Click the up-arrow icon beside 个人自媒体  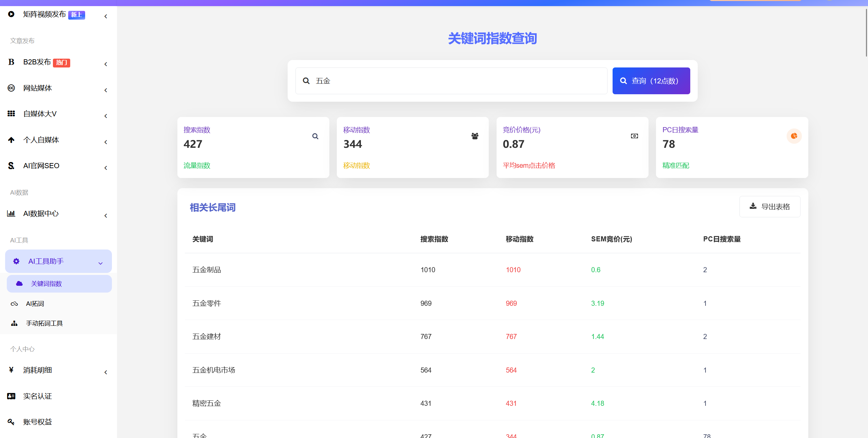(11, 140)
